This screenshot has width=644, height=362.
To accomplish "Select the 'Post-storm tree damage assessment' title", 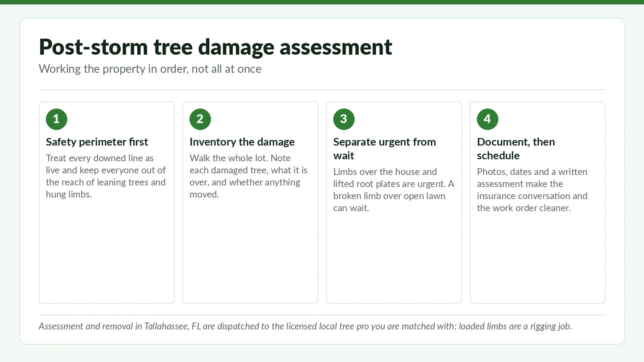I will pyautogui.click(x=215, y=47).
